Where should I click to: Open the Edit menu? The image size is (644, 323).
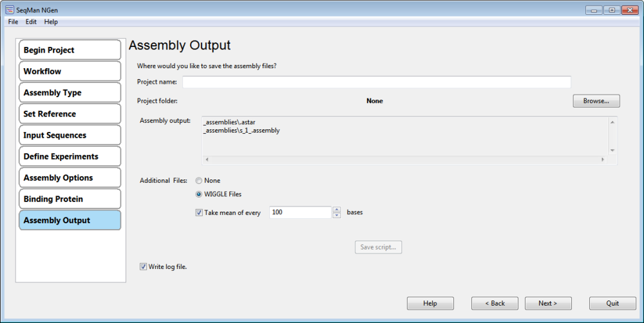click(31, 22)
